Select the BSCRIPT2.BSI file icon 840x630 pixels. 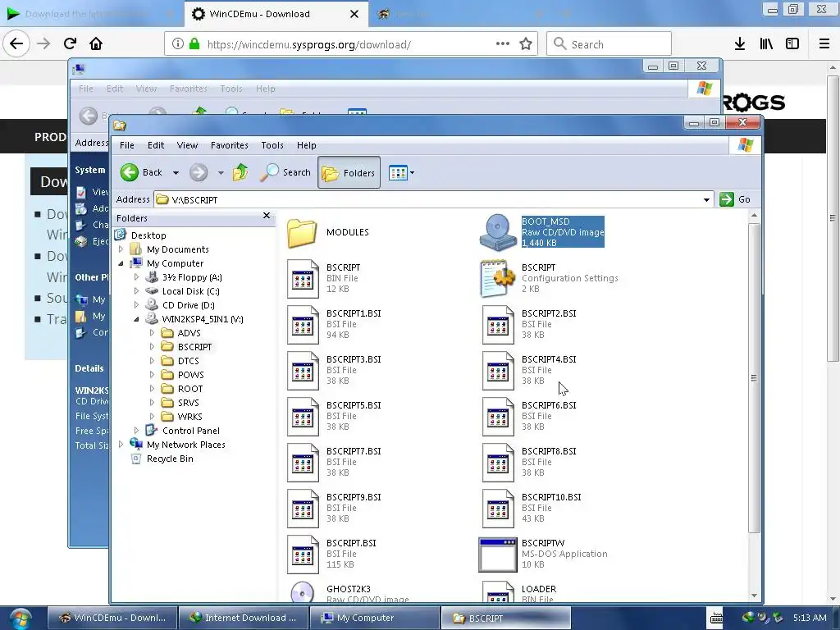(x=498, y=325)
